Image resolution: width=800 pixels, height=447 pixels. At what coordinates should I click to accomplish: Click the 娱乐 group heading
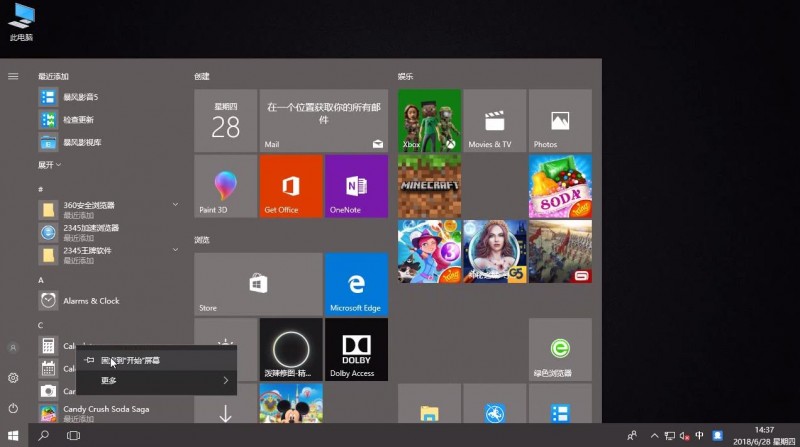coord(406,76)
